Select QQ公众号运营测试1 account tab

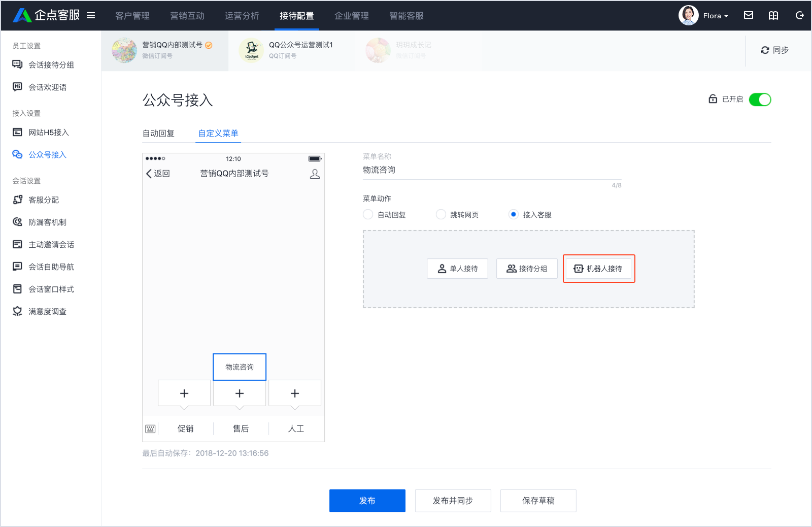click(x=292, y=50)
